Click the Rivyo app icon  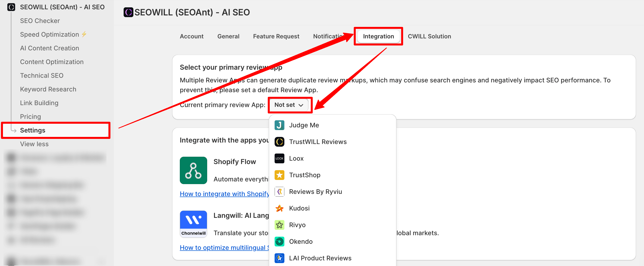279,225
